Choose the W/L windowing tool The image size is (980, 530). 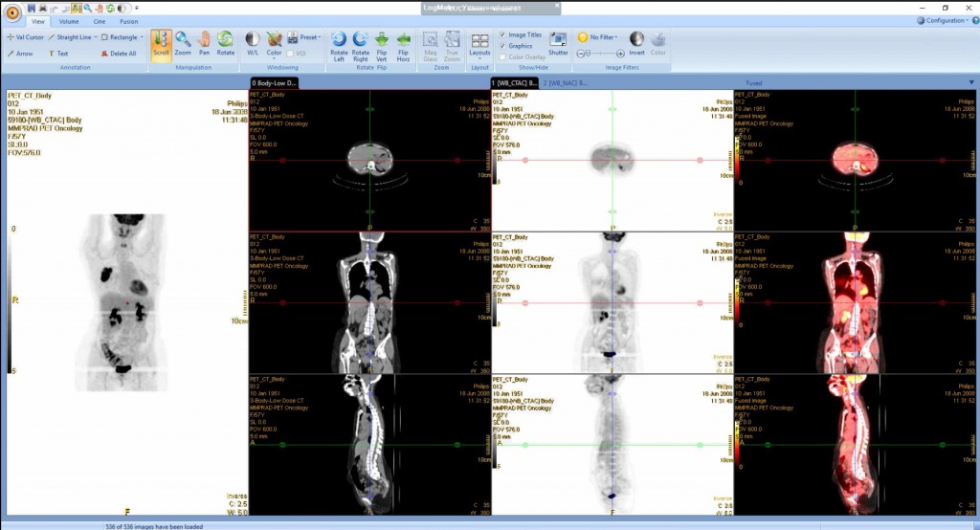(x=253, y=43)
